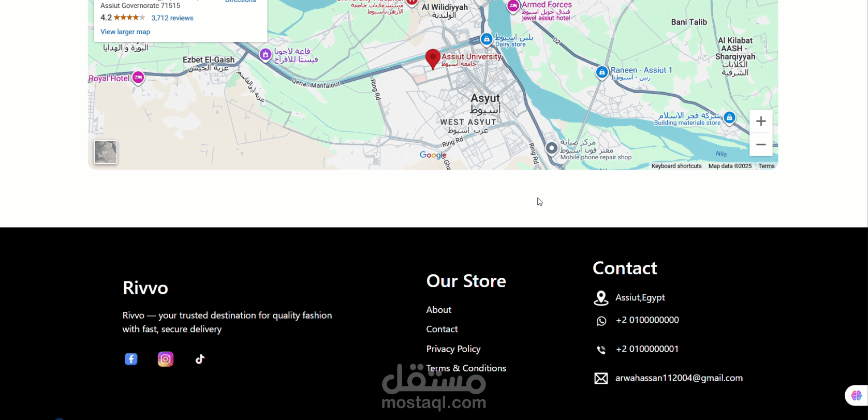Click the Our Store footer heading

click(x=466, y=281)
